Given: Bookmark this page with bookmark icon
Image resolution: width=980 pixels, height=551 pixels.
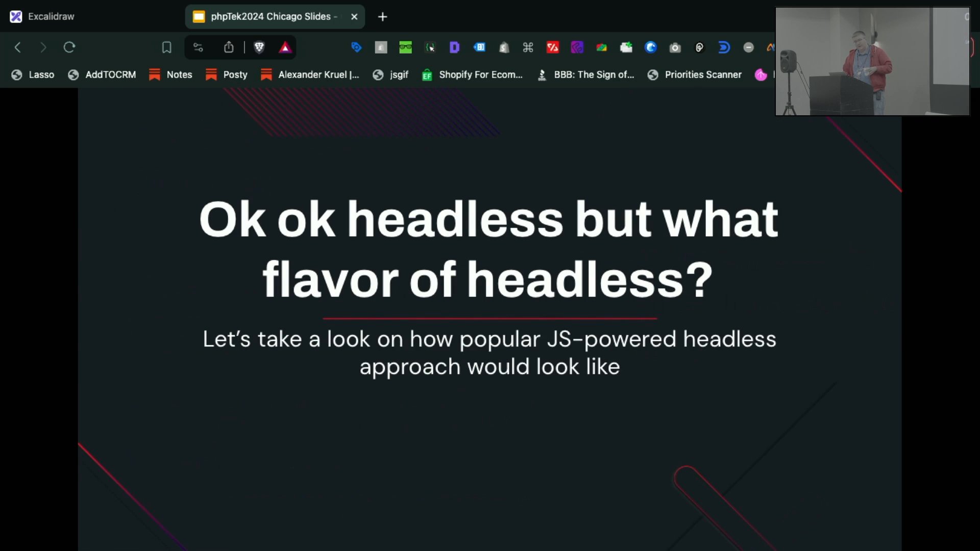Looking at the screenshot, I should [x=166, y=47].
